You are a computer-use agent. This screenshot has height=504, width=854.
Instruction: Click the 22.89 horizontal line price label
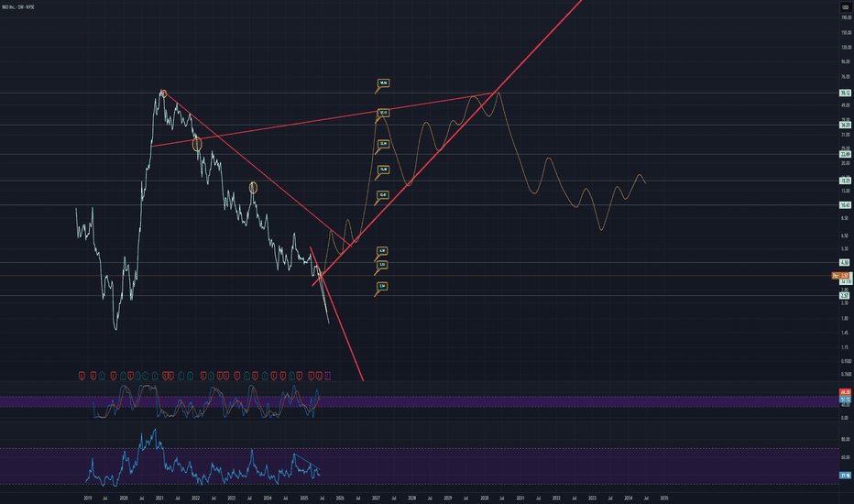point(845,154)
